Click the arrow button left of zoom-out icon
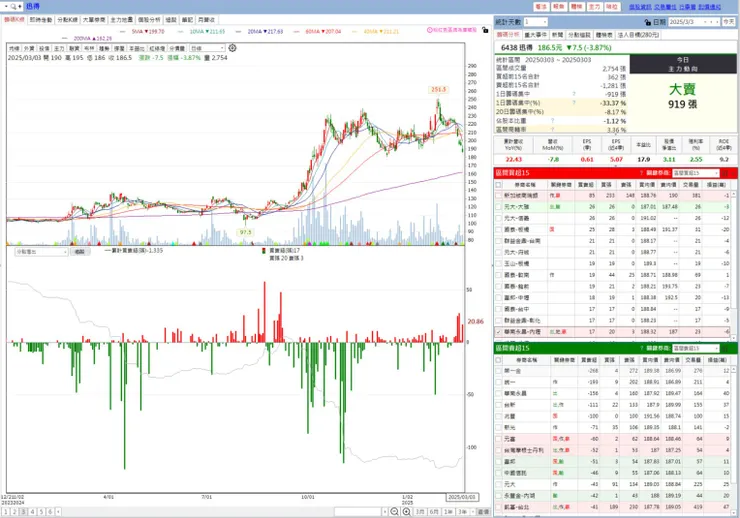 pyautogui.click(x=385, y=512)
